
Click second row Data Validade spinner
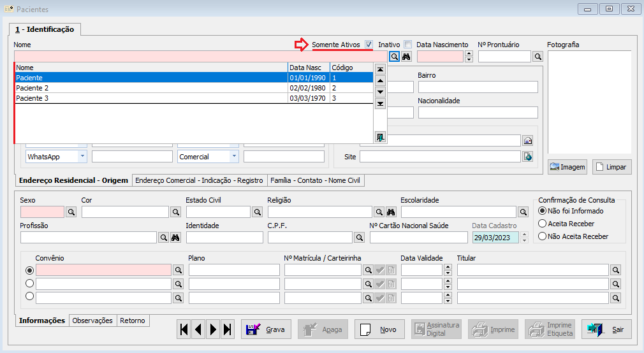448,284
